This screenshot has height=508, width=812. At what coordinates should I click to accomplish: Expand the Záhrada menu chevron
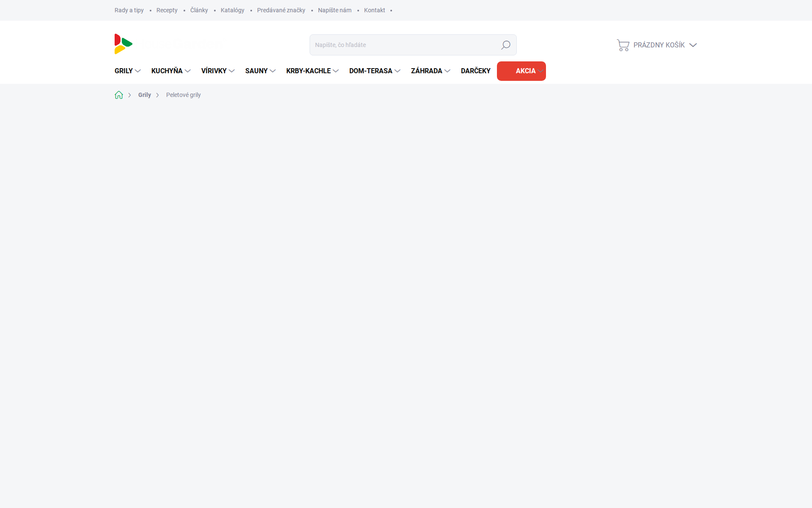pos(447,71)
